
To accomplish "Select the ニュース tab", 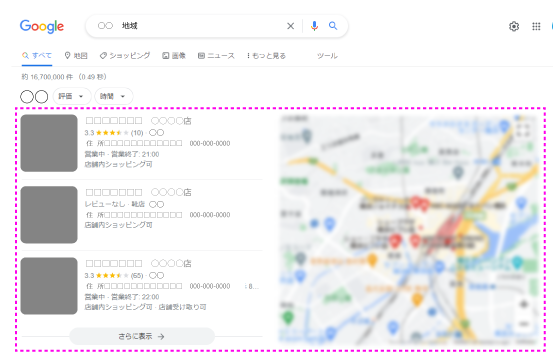I will [x=216, y=56].
